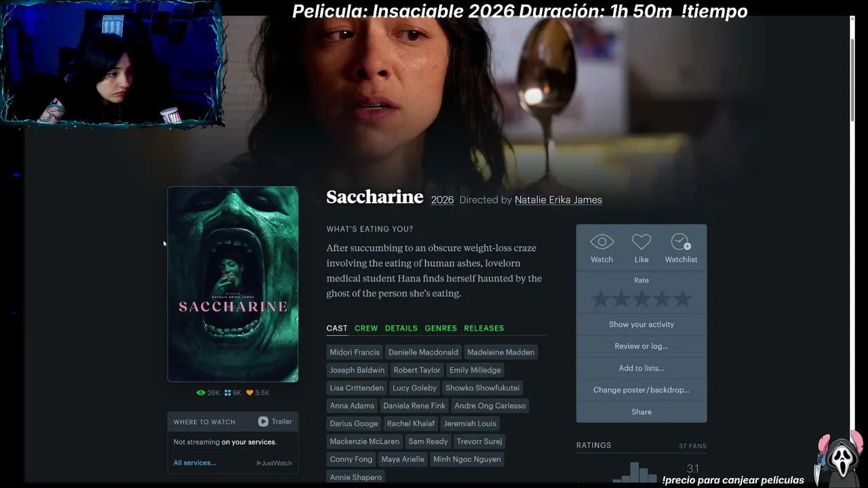This screenshot has height=488, width=868.
Task: Click cast member Emily Milledge
Action: point(475,370)
